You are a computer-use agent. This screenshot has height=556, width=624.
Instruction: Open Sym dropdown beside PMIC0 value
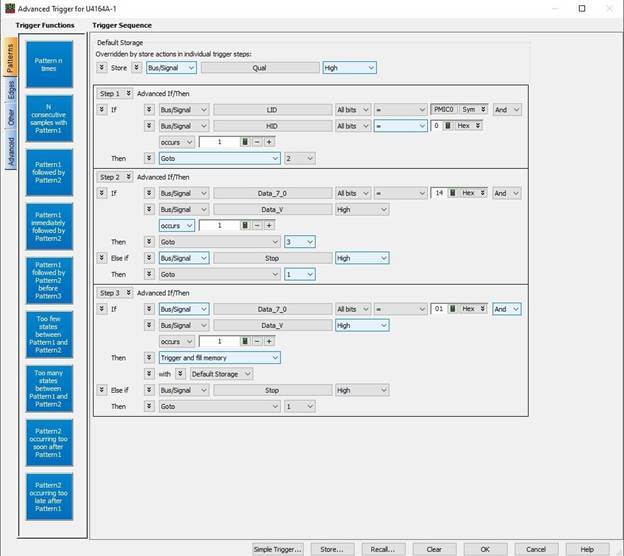473,109
